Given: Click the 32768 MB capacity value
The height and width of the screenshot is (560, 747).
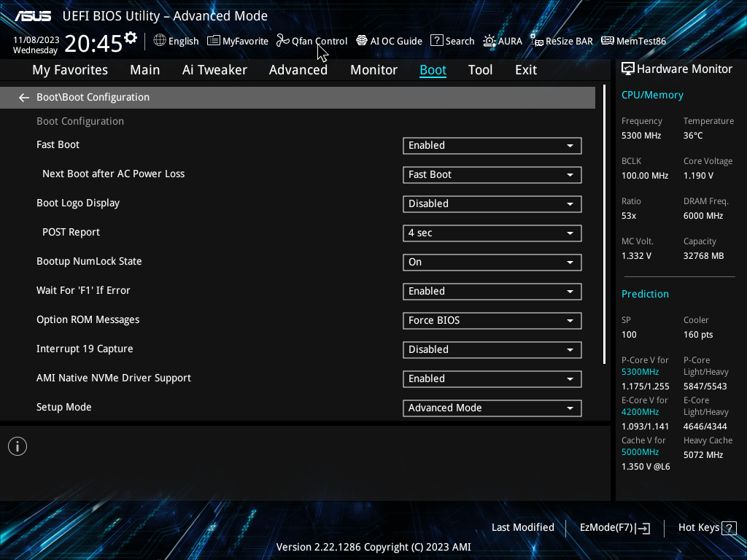Looking at the screenshot, I should (x=704, y=256).
